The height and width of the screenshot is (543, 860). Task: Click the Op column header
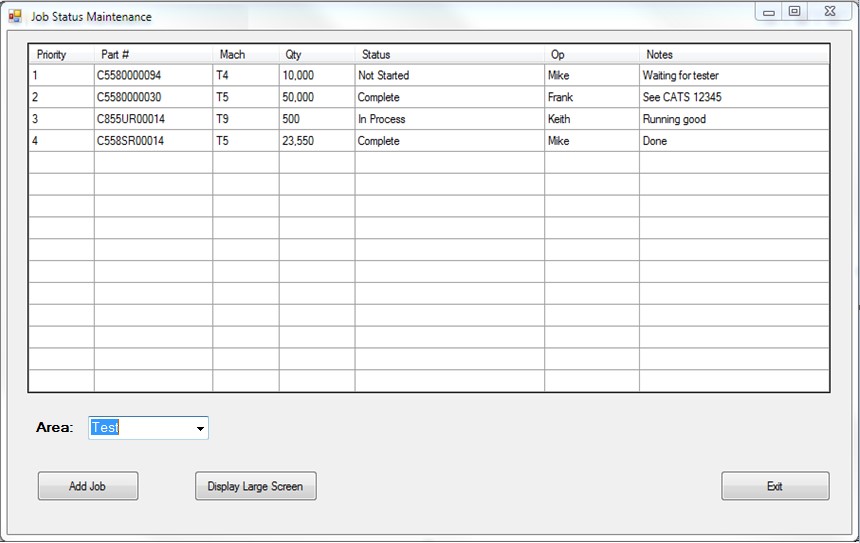pos(592,54)
